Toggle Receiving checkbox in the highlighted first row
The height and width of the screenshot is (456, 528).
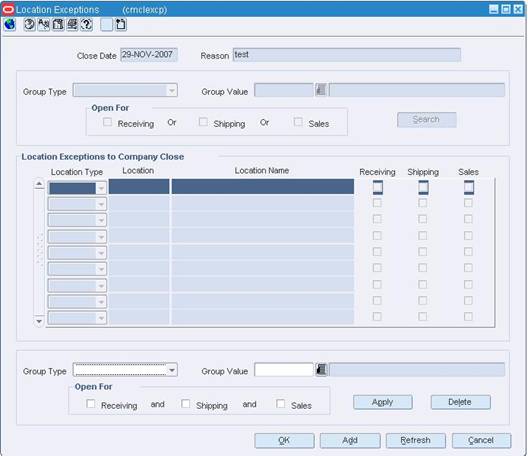point(378,187)
